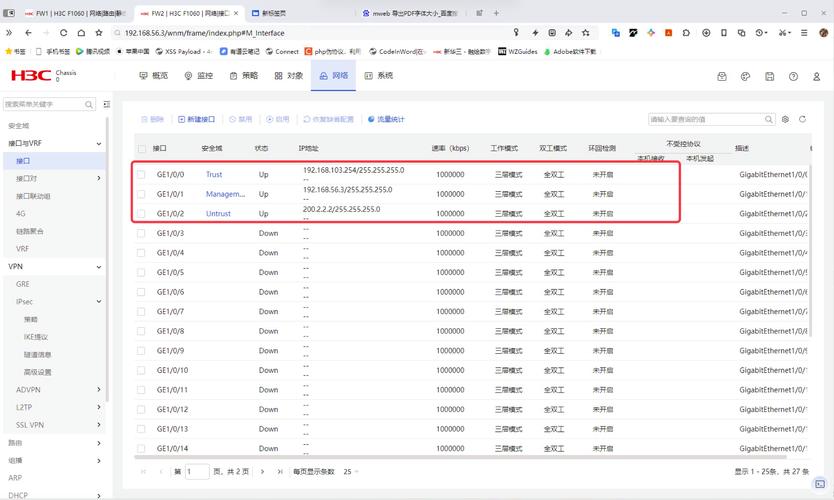Screen dimensions: 834x500
Task: Open the Trust security zone link
Action: [214, 174]
